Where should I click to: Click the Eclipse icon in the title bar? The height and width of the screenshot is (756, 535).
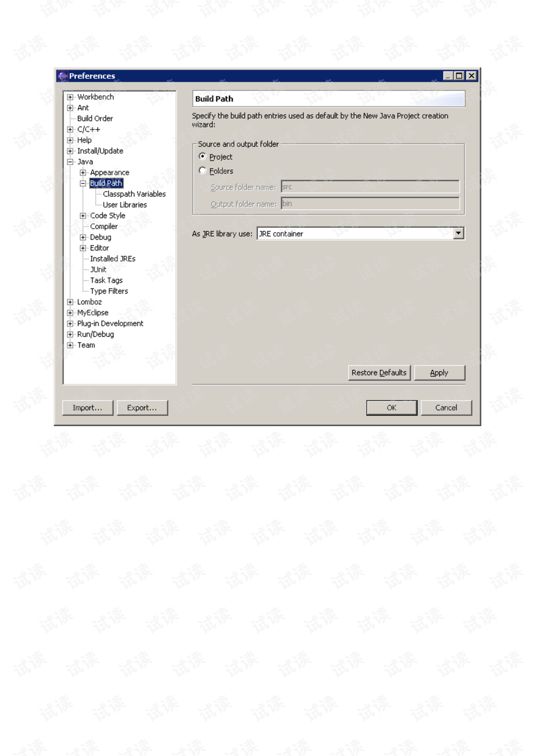tap(62, 76)
